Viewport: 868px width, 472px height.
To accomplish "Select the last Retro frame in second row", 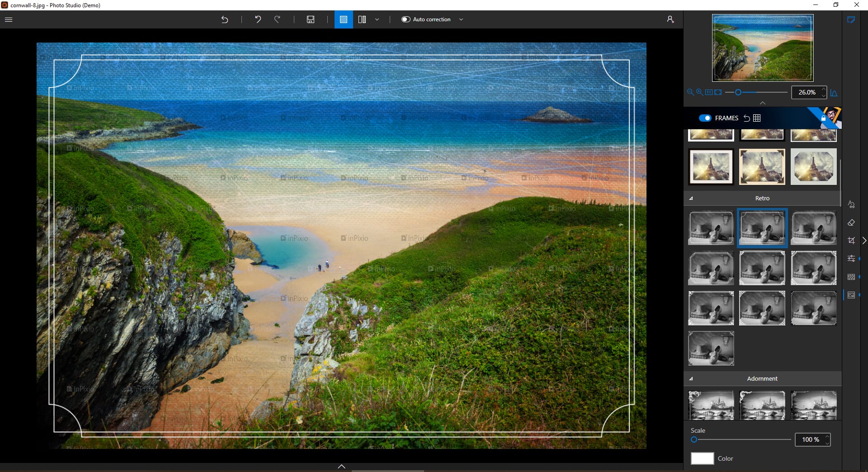I will coord(814,268).
